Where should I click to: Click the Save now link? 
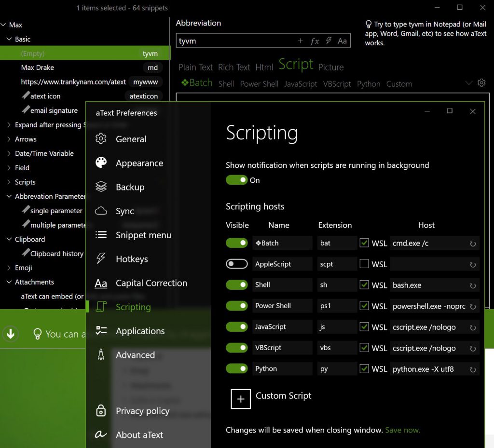[x=402, y=430]
